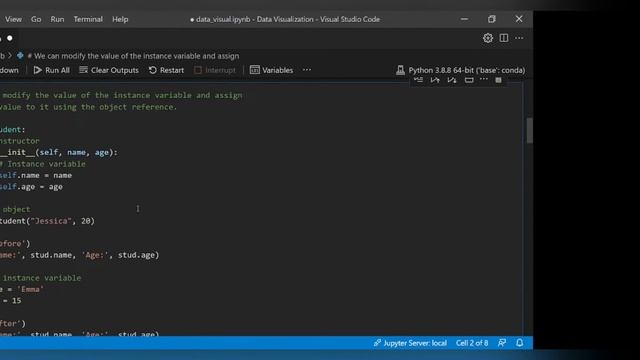The width and height of the screenshot is (640, 360).
Task: Execute above cells icon in cell toolbar
Action: pos(435,80)
